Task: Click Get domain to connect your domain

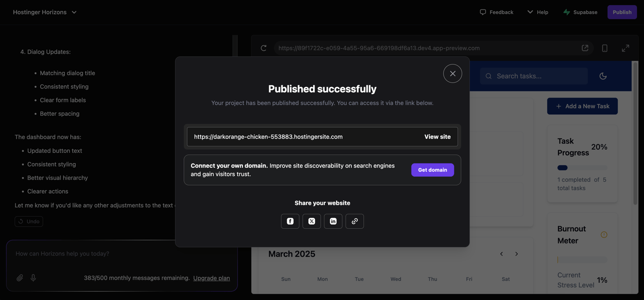Action: 432,170
